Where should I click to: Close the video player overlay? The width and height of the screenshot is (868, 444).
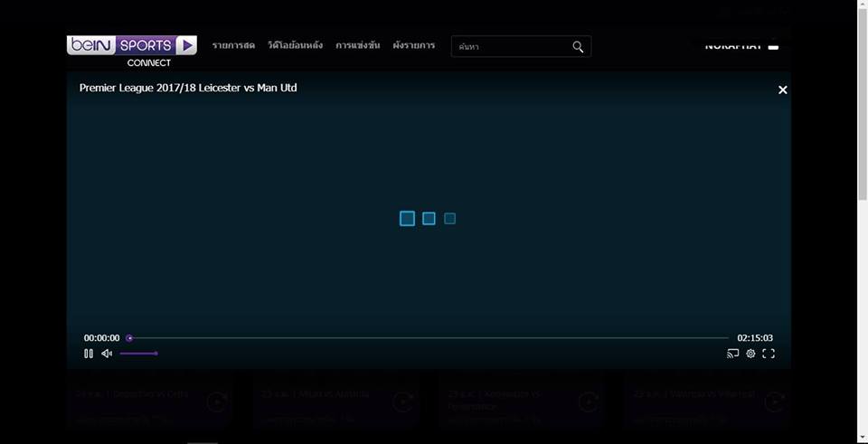[x=783, y=90]
